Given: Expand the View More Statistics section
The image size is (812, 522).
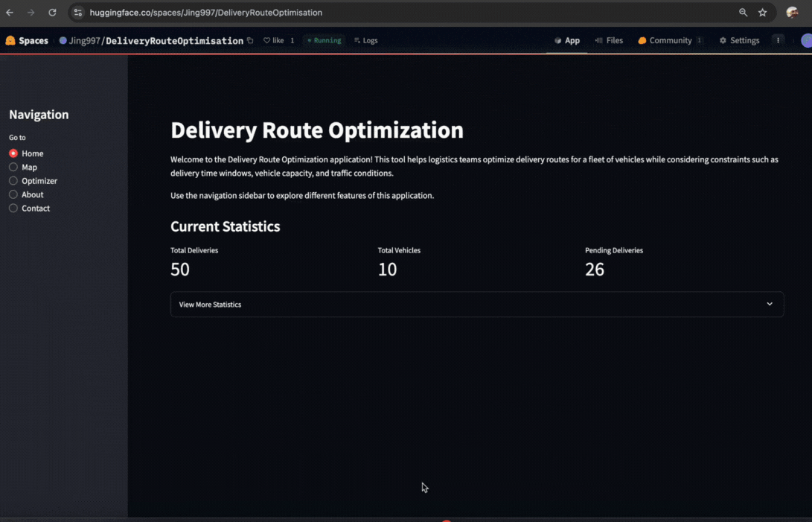Looking at the screenshot, I should [477, 305].
